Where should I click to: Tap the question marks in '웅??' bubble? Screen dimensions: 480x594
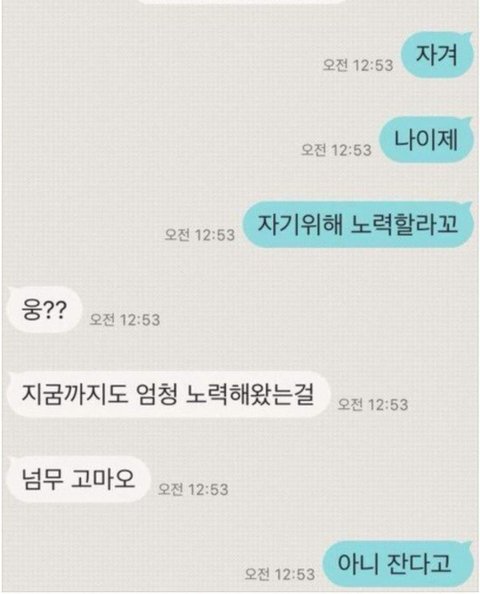(56, 309)
